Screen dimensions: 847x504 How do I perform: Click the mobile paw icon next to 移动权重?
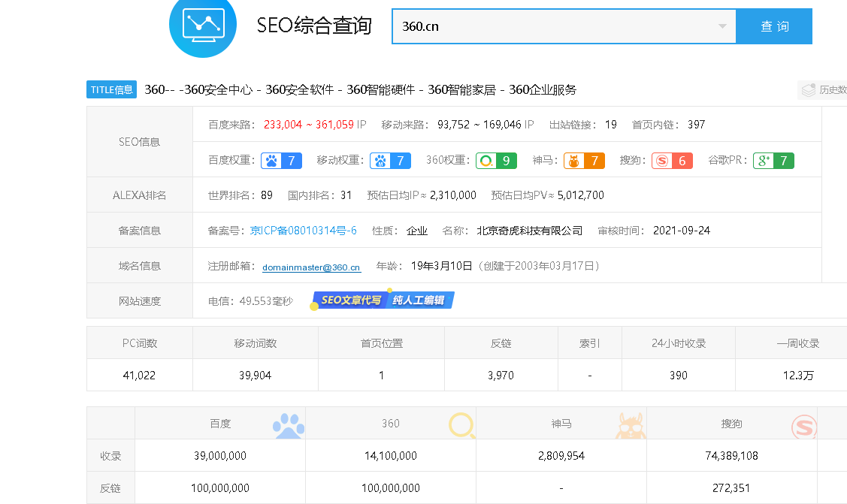tap(380, 161)
